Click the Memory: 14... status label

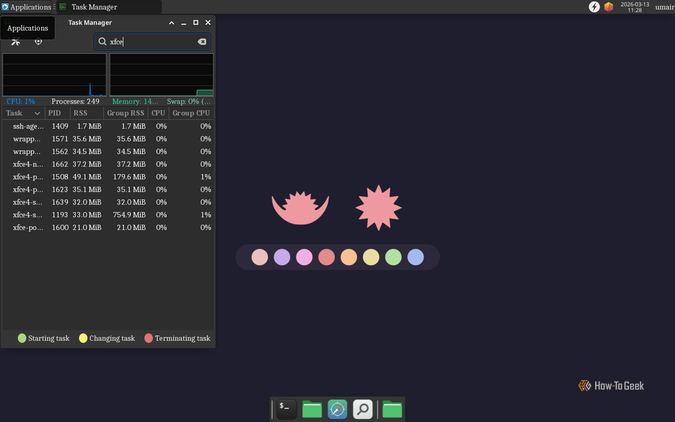(135, 102)
